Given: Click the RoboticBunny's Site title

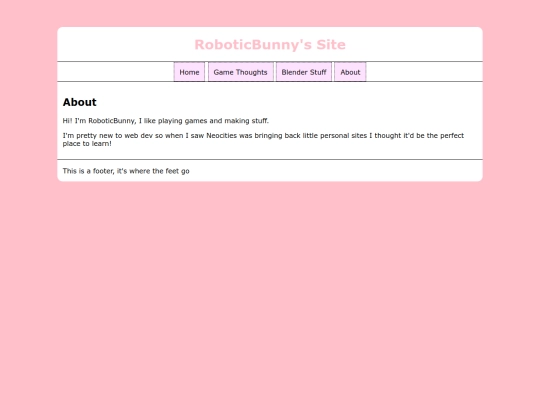Looking at the screenshot, I should [x=270, y=44].
